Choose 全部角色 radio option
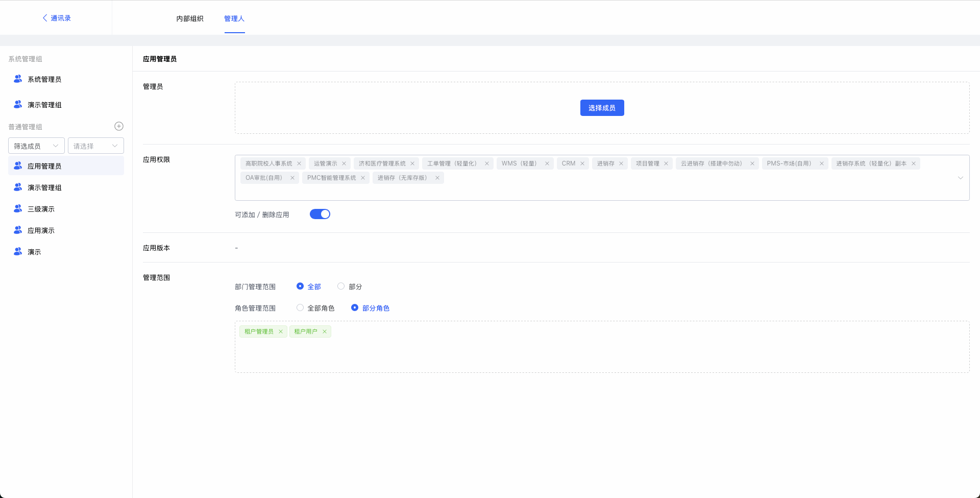The image size is (980, 498). click(300, 308)
